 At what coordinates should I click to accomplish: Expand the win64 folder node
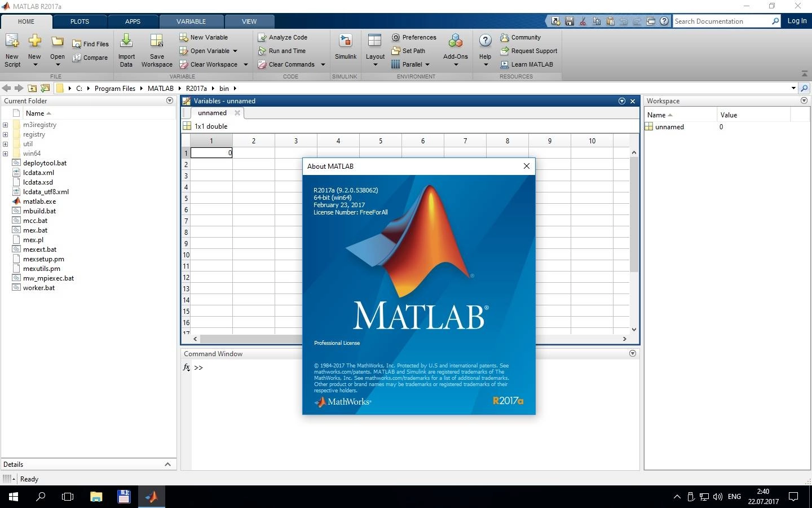tap(5, 154)
